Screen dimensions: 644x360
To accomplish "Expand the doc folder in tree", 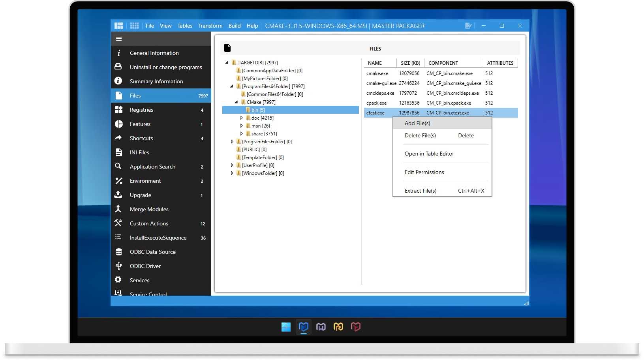I will [x=242, y=118].
